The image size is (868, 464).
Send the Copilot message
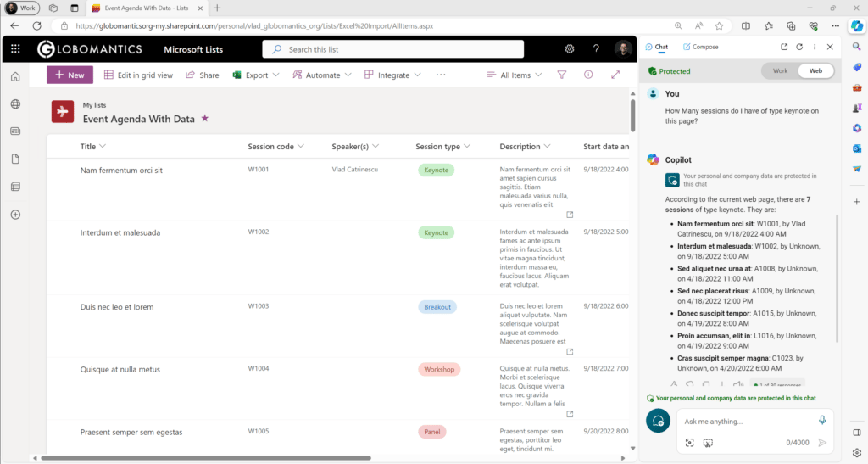pos(822,443)
